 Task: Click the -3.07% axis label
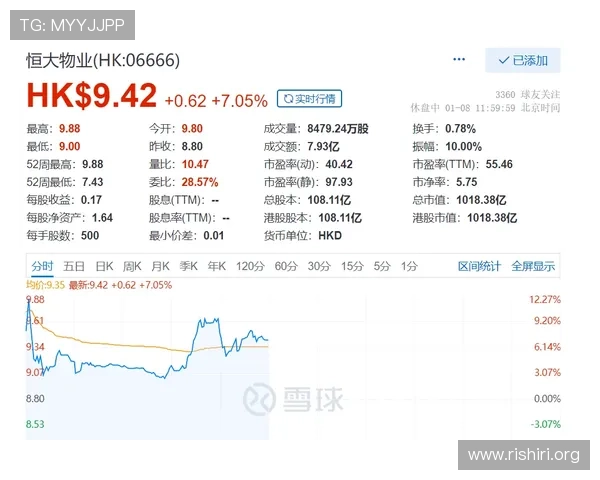[546, 424]
